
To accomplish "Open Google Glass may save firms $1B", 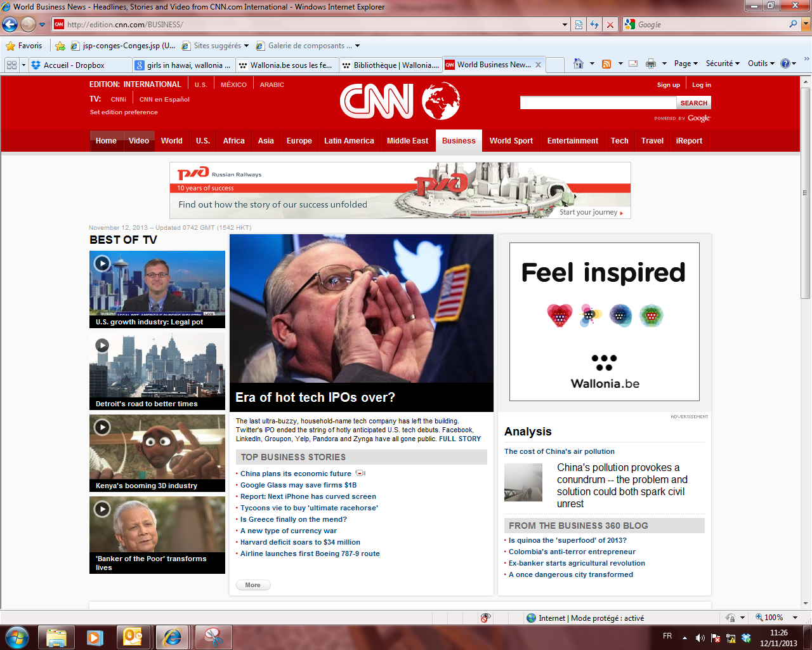I will tap(298, 485).
